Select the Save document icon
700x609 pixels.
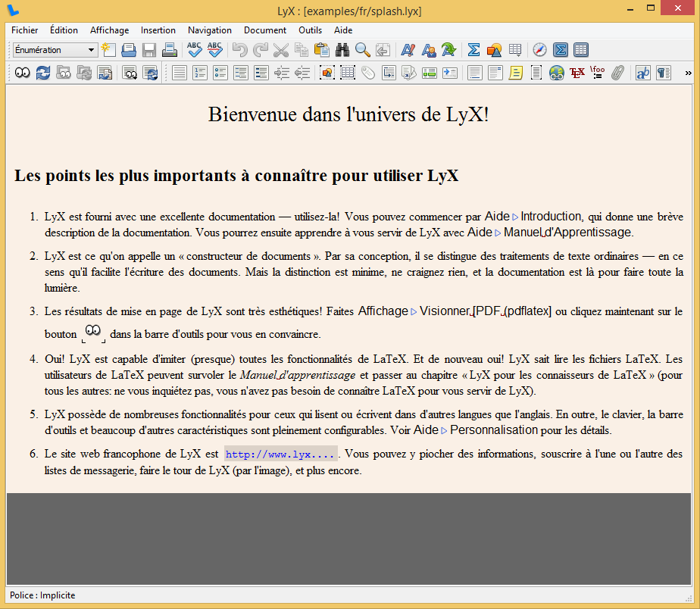pyautogui.click(x=148, y=50)
